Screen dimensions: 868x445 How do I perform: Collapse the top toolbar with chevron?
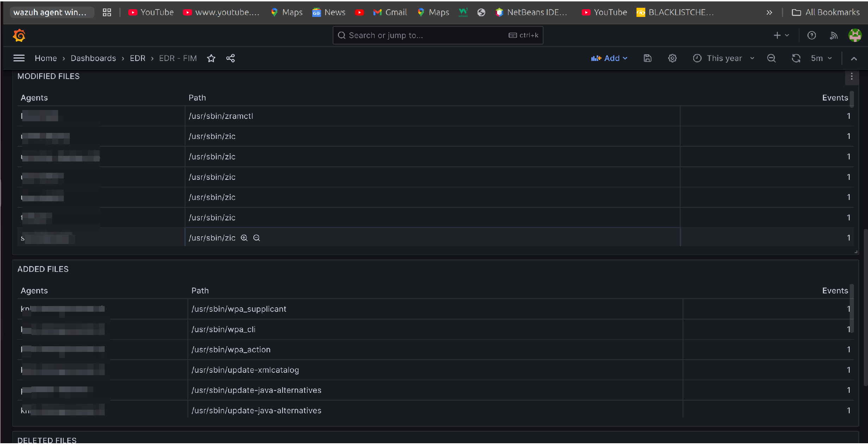pos(854,59)
